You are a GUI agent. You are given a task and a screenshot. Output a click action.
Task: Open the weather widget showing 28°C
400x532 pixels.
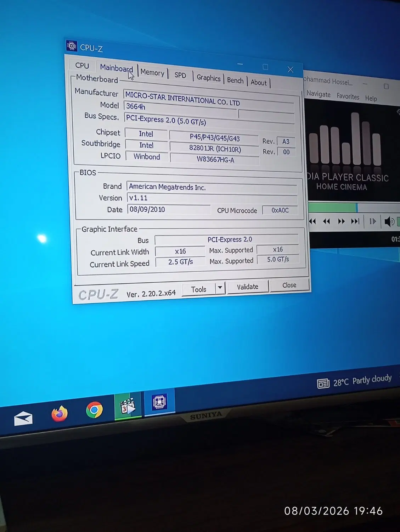tap(354, 381)
